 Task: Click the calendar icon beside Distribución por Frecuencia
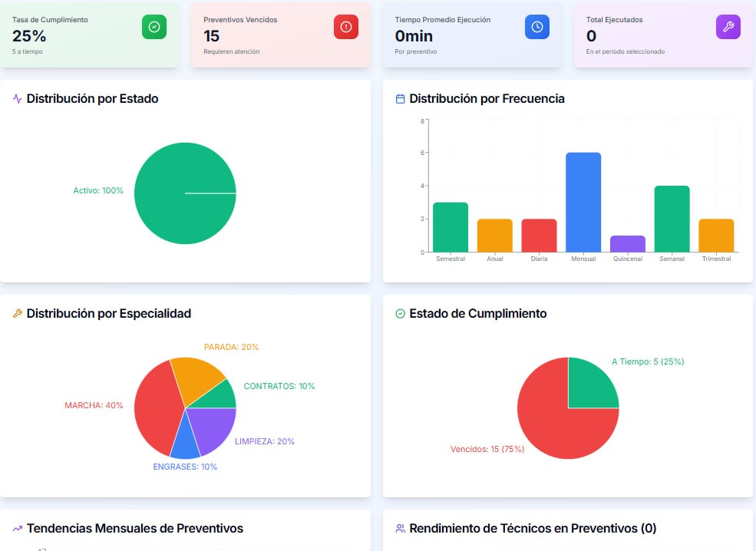pyautogui.click(x=400, y=99)
